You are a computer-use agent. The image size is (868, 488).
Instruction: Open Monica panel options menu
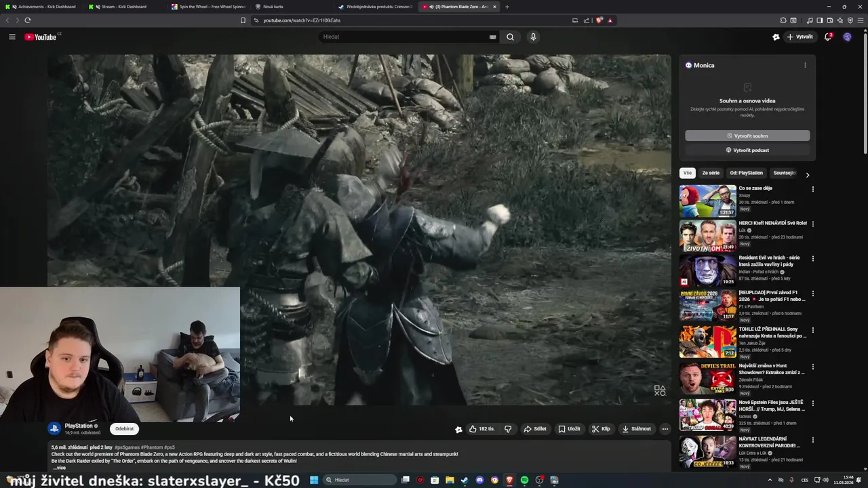805,65
